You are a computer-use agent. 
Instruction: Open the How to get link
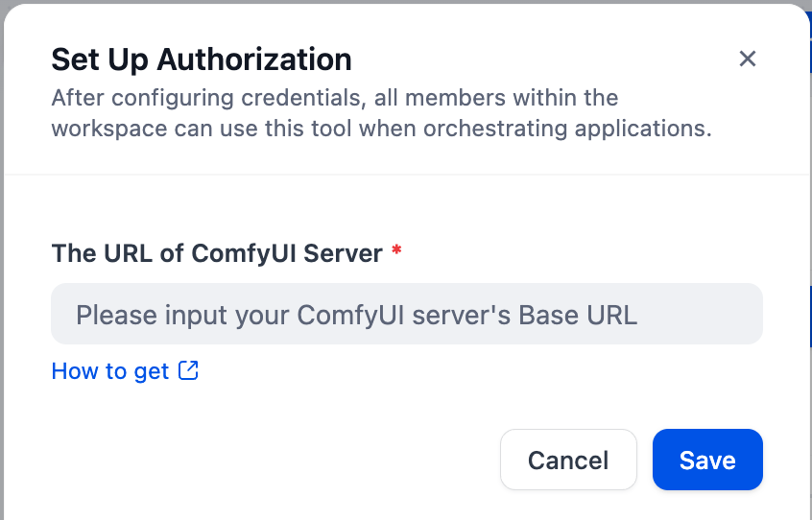(110, 371)
